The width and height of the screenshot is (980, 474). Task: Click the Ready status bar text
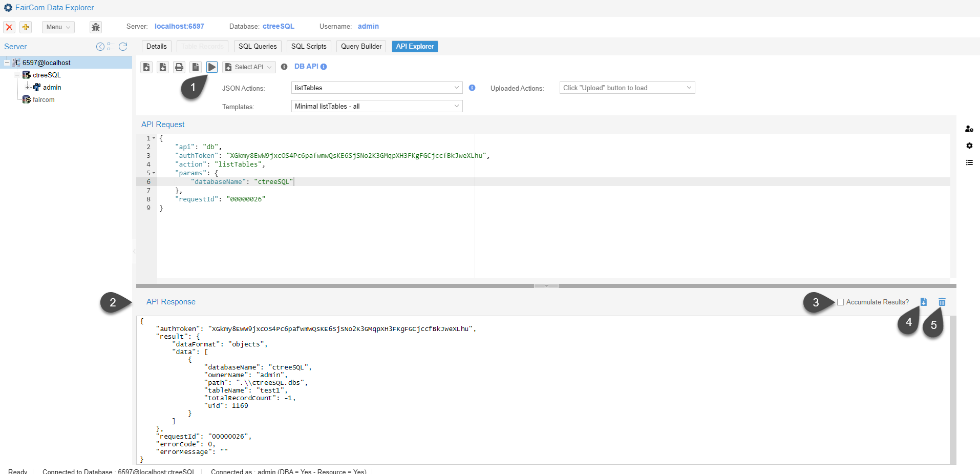tap(17, 472)
